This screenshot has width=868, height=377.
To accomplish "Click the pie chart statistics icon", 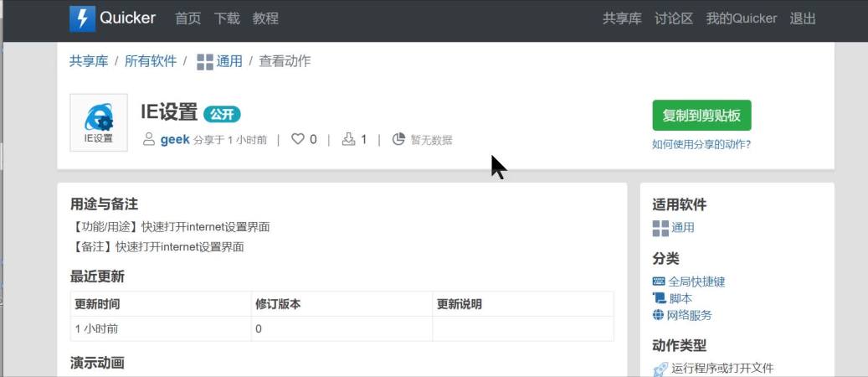I will tap(398, 139).
